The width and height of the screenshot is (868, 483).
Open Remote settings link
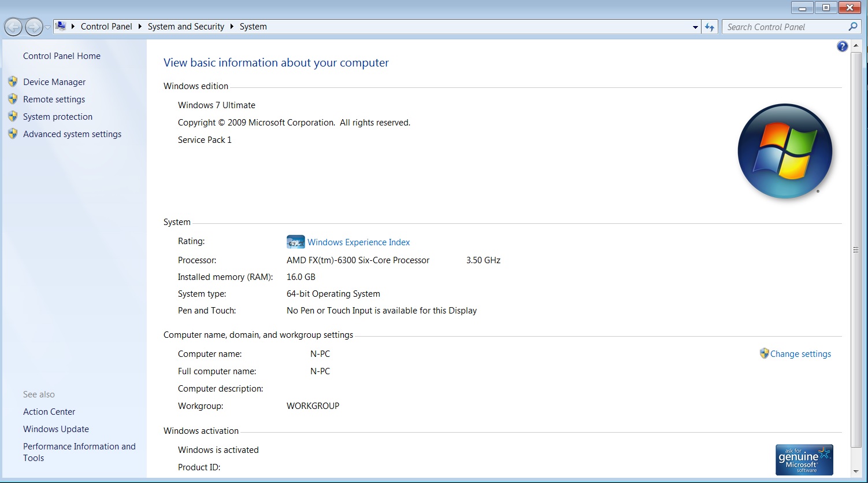(54, 99)
